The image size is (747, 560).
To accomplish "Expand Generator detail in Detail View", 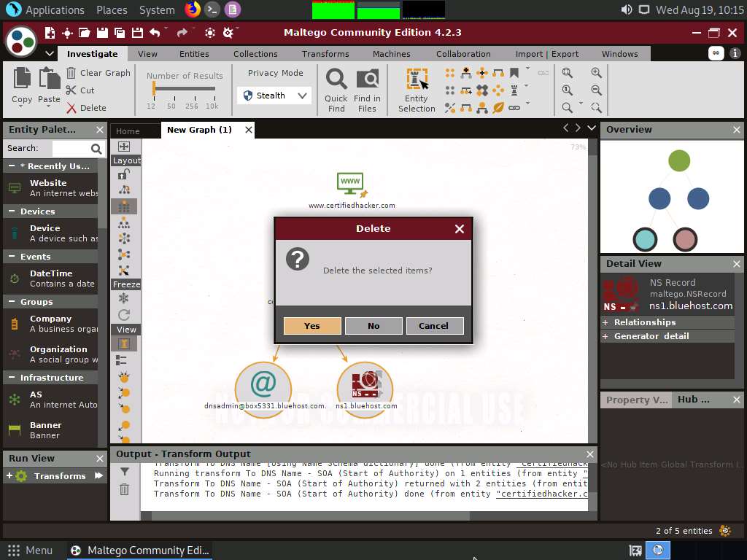I will [605, 336].
